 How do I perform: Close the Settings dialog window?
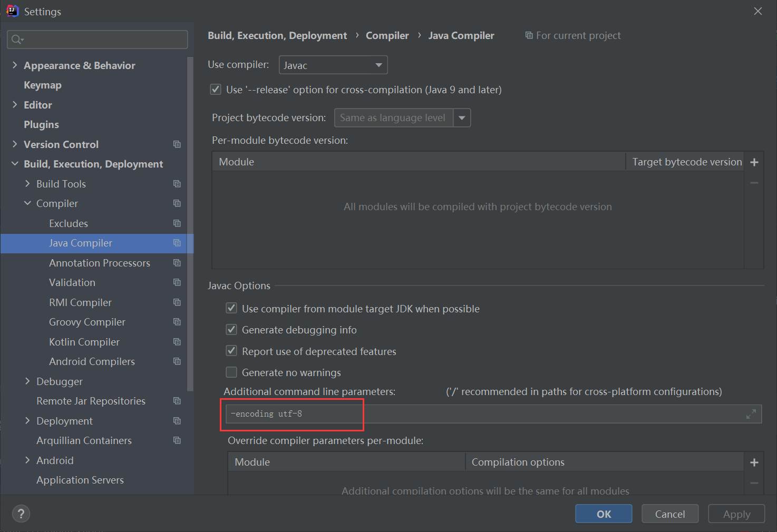pos(758,11)
